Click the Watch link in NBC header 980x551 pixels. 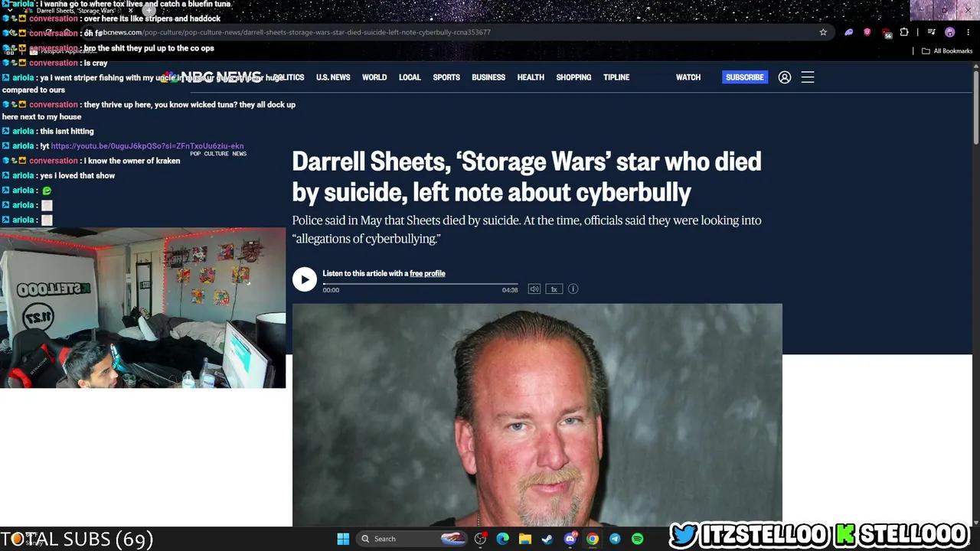(688, 77)
